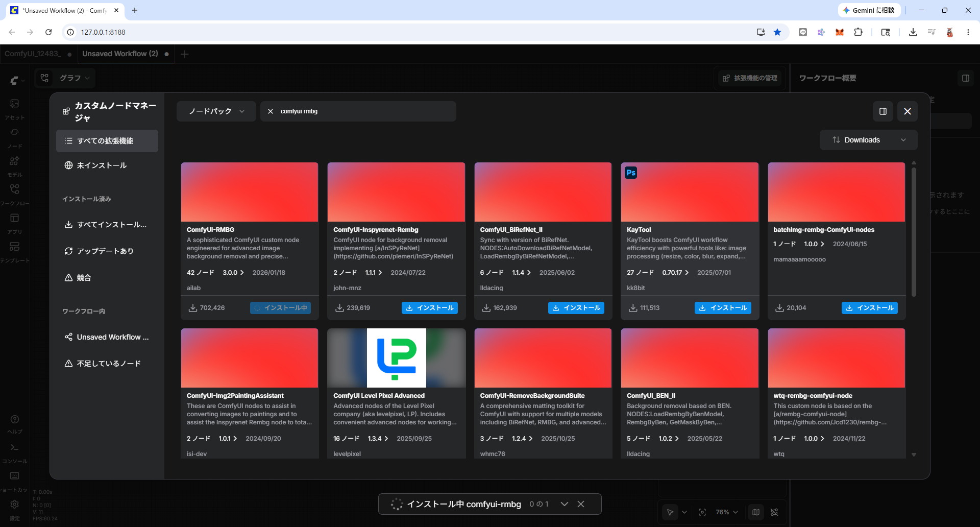Open the ノードパック filter dropdown
The height and width of the screenshot is (527, 980).
[x=216, y=111]
